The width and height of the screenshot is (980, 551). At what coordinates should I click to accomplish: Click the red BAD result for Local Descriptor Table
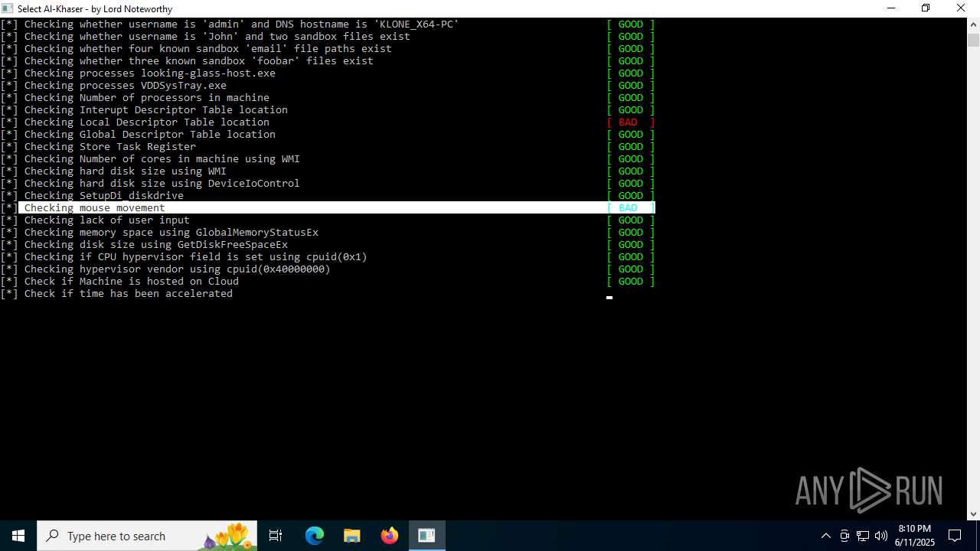point(631,122)
